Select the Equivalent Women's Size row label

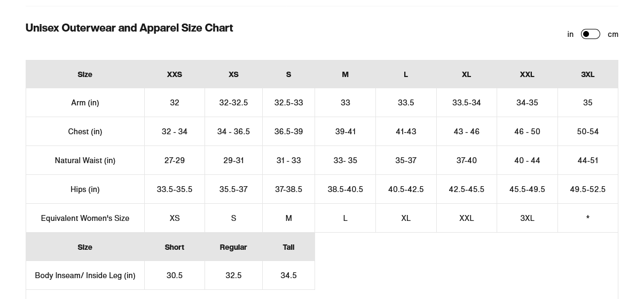85,218
